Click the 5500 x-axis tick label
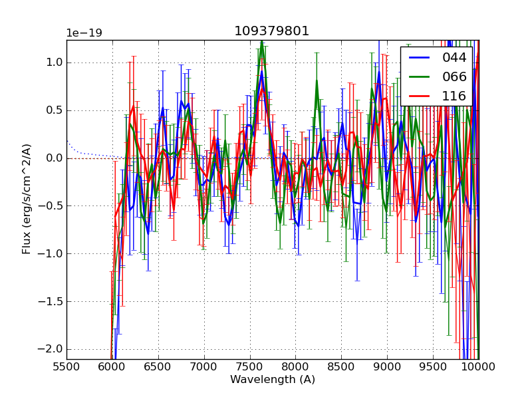The height and width of the screenshot is (399, 532). pyautogui.click(x=66, y=366)
